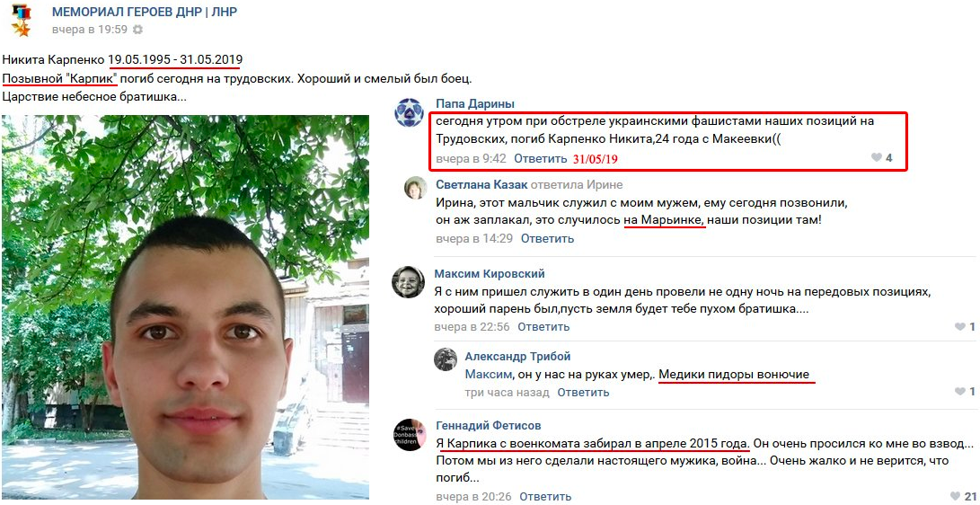Like Геннадий Фетисов's comment with the heart
Viewport: 980px width, 505px height.
tap(954, 497)
